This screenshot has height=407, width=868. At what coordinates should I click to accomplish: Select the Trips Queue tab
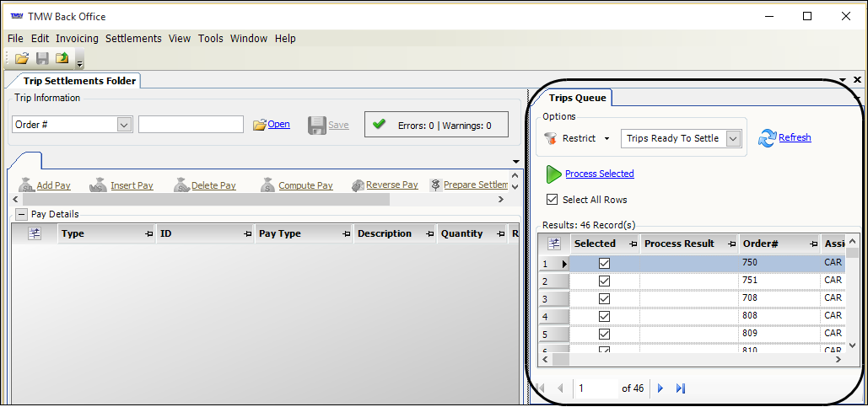click(x=577, y=98)
